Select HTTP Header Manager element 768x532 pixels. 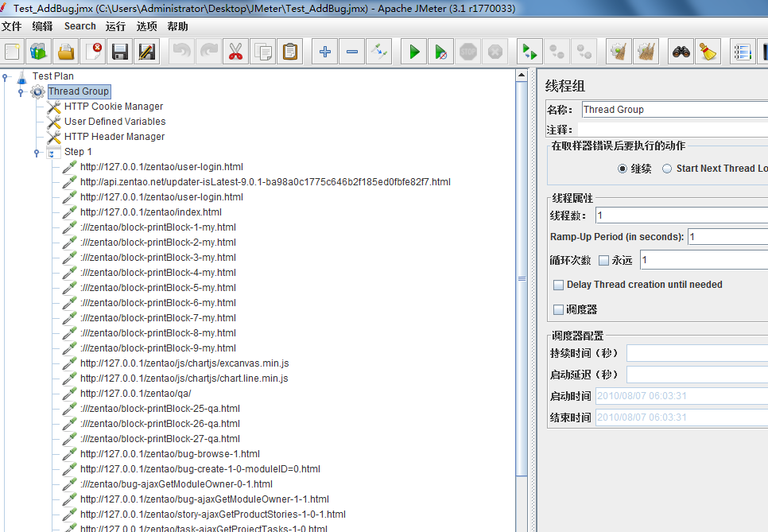click(x=114, y=137)
